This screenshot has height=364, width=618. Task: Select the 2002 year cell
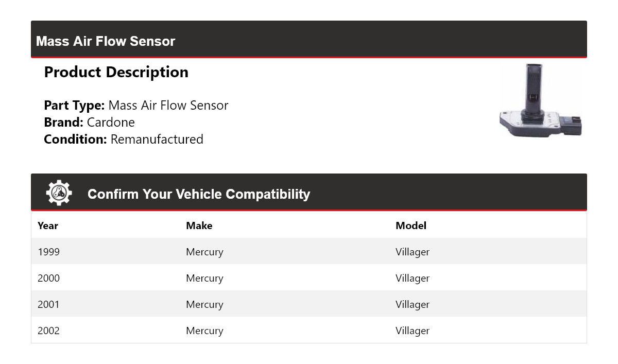tap(48, 331)
